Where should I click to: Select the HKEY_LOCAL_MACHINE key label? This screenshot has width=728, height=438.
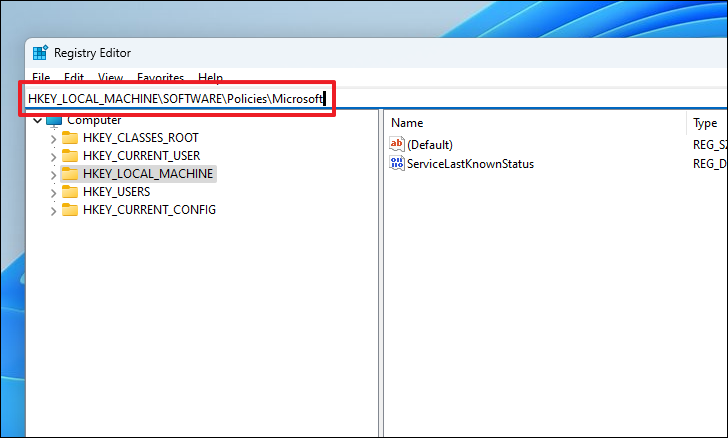[148, 174]
